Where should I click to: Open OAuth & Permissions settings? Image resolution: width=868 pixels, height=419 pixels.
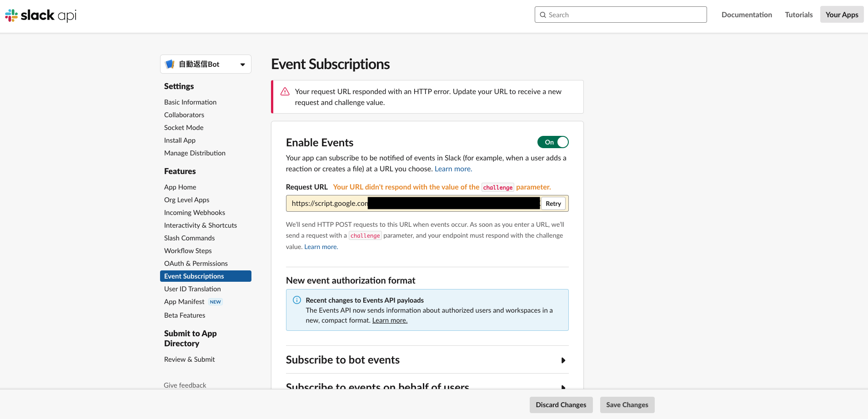coord(196,263)
